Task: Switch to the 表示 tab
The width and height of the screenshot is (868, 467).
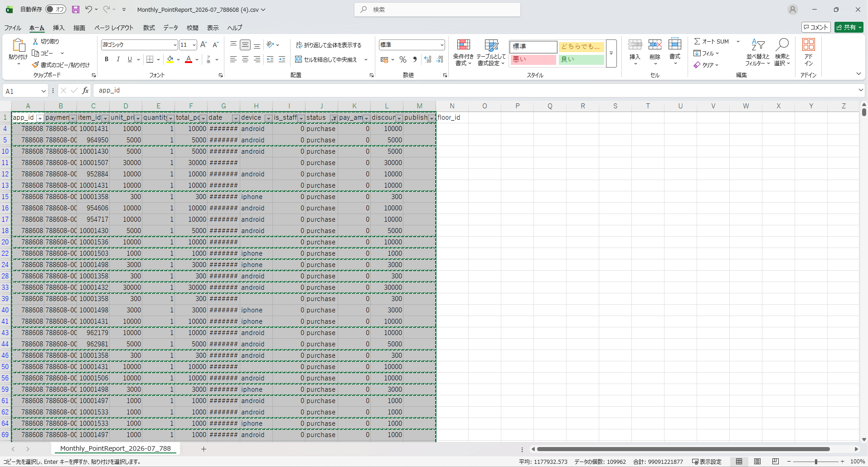Action: point(213,28)
